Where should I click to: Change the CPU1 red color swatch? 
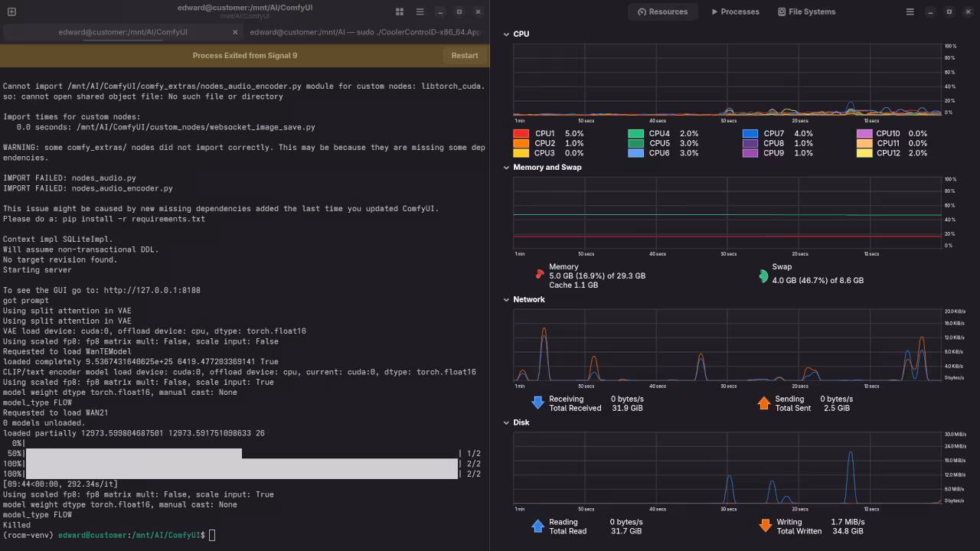pos(521,134)
